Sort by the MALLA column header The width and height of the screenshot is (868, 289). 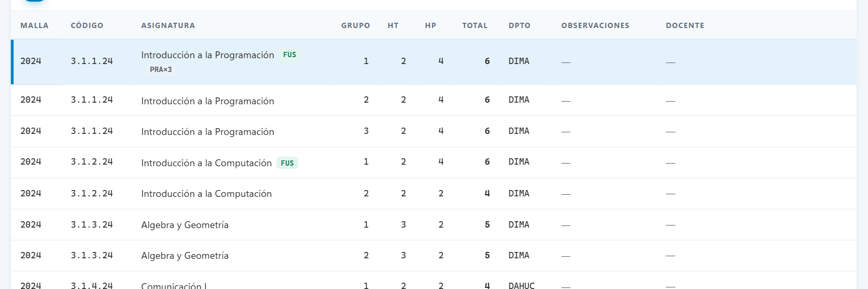click(34, 25)
